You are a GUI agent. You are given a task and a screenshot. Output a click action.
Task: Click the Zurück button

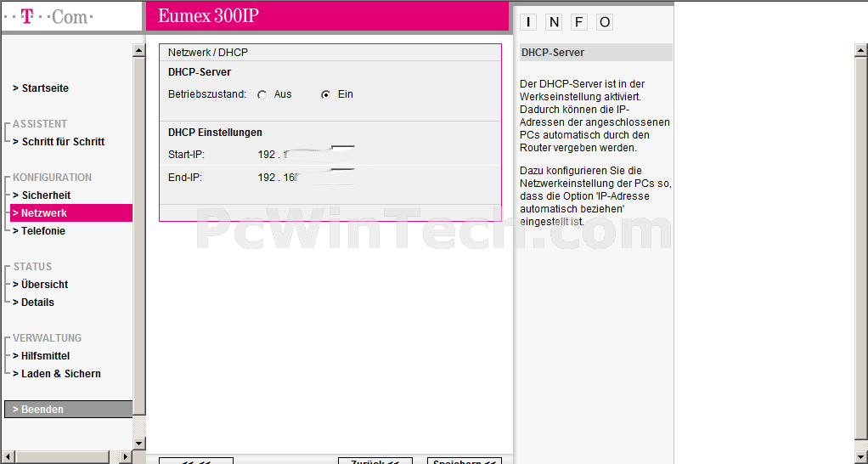tap(375, 461)
